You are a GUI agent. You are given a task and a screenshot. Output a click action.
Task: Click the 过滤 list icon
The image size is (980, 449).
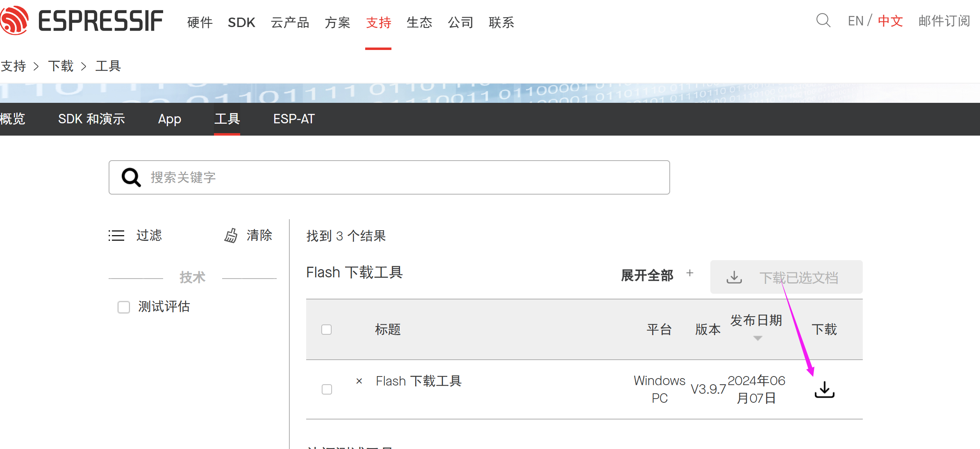point(116,236)
